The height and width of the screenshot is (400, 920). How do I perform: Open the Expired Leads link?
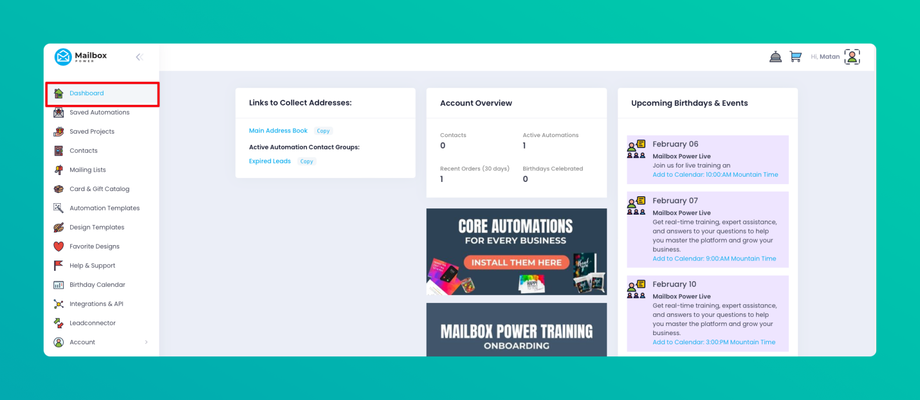coord(269,161)
